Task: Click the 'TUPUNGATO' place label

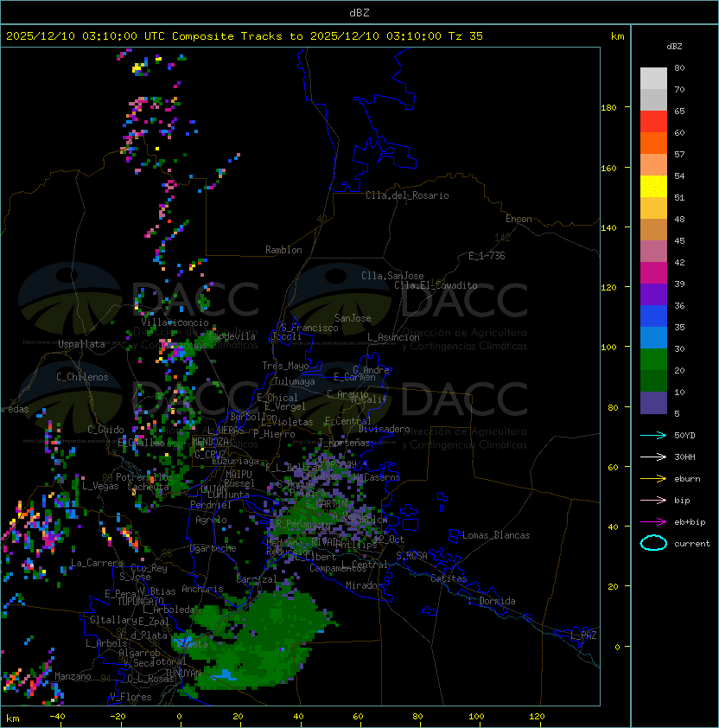Action: click(140, 601)
